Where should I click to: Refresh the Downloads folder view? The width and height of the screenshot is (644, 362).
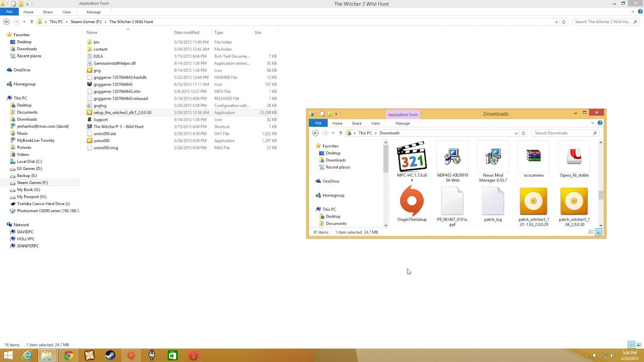523,133
